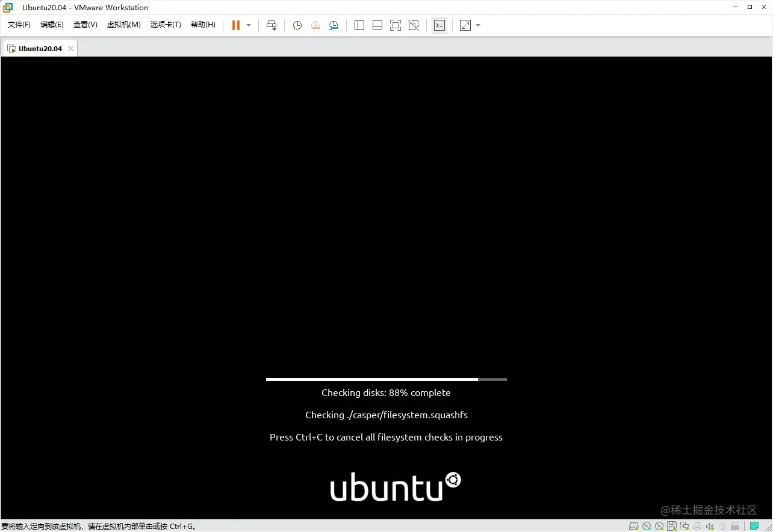This screenshot has width=773, height=532.
Task: Revert the VM to its previous snapshot
Action: [x=315, y=25]
